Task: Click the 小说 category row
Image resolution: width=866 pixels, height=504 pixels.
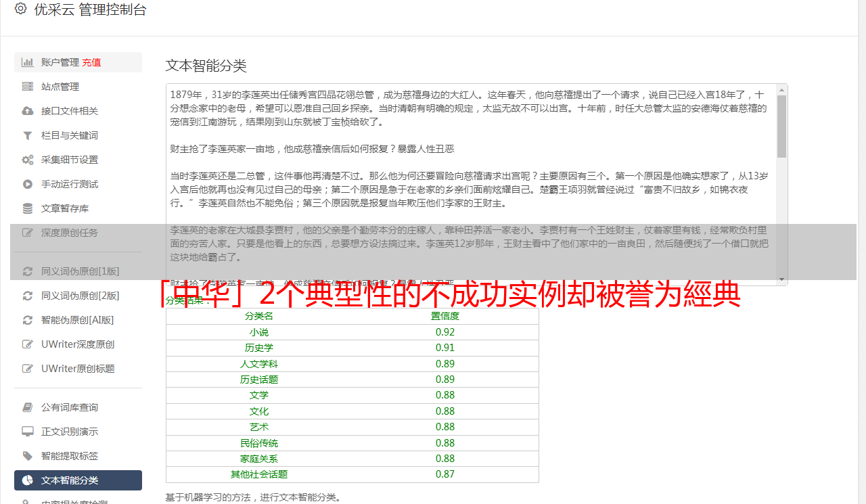Action: 352,332
